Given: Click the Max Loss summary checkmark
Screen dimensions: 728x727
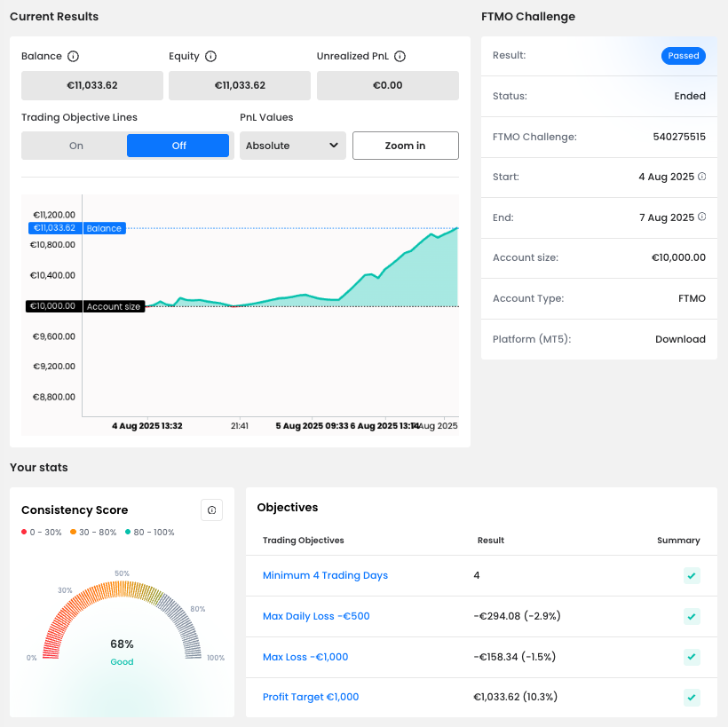Looking at the screenshot, I should 692,657.
